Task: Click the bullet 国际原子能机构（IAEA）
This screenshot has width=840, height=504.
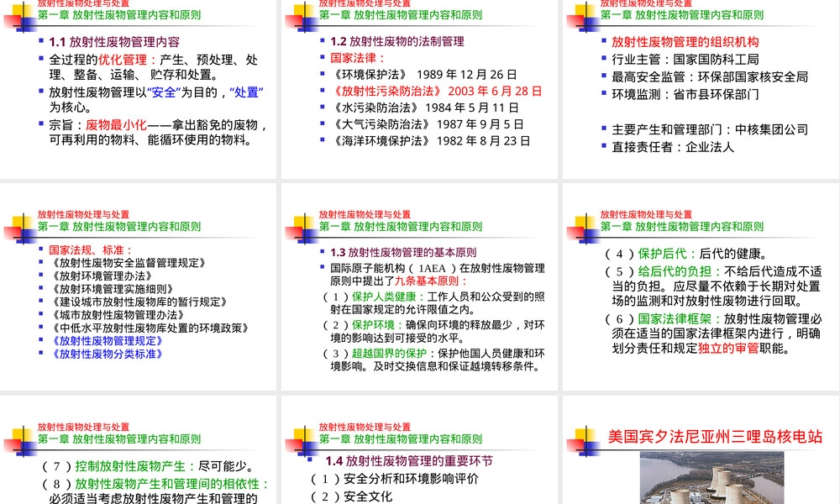Action: [x=437, y=274]
